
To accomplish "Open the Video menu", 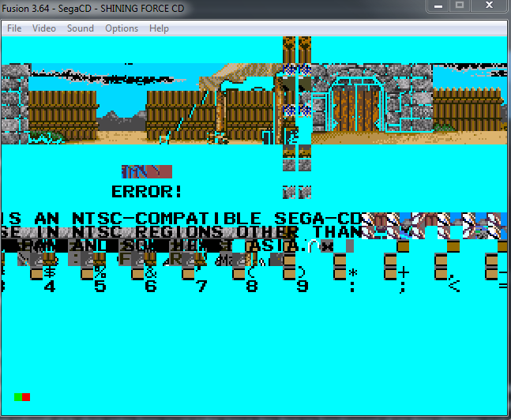I will [x=43, y=28].
